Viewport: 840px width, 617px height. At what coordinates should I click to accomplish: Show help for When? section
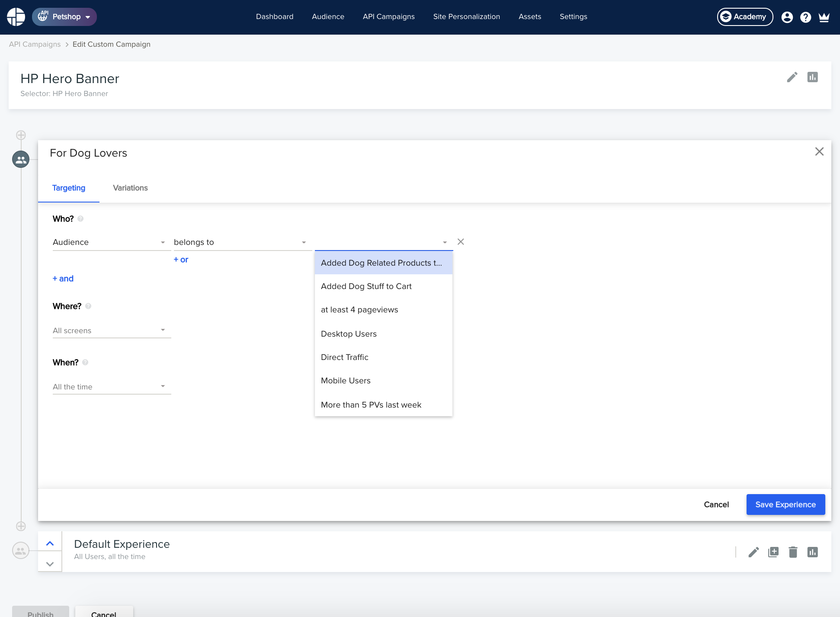(85, 363)
